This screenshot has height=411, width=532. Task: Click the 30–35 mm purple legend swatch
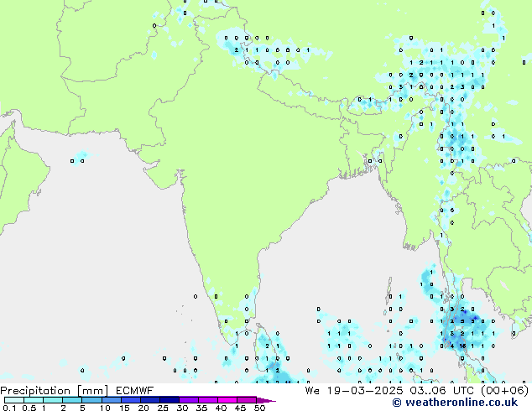189,400
